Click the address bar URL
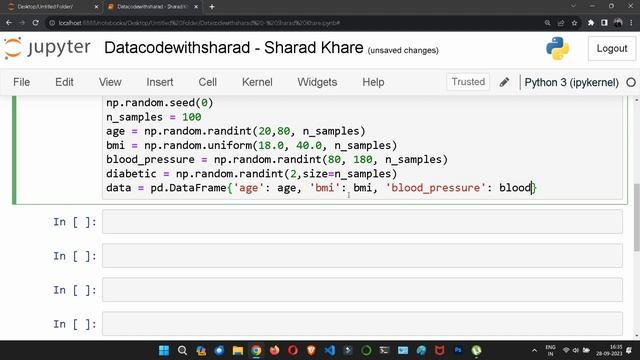 tap(199, 23)
